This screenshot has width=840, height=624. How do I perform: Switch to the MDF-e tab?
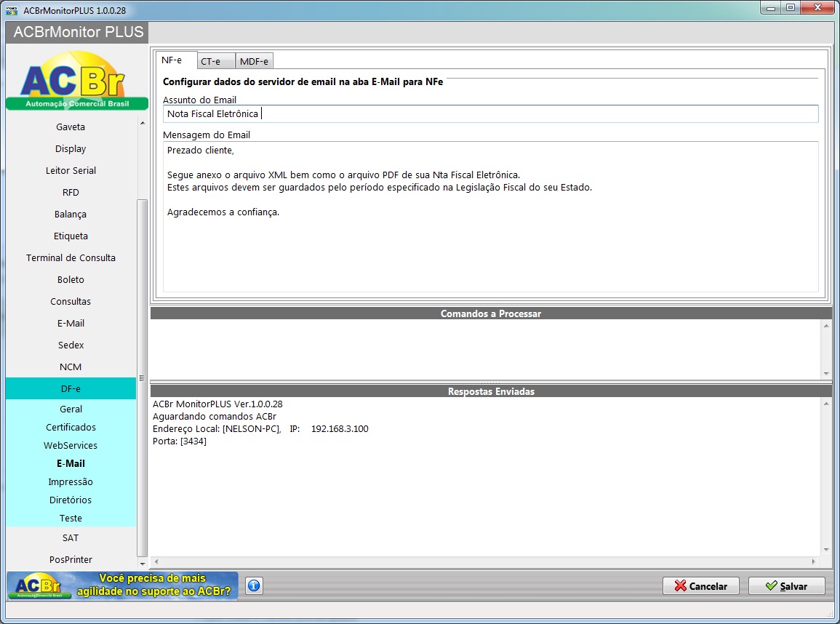pos(254,61)
